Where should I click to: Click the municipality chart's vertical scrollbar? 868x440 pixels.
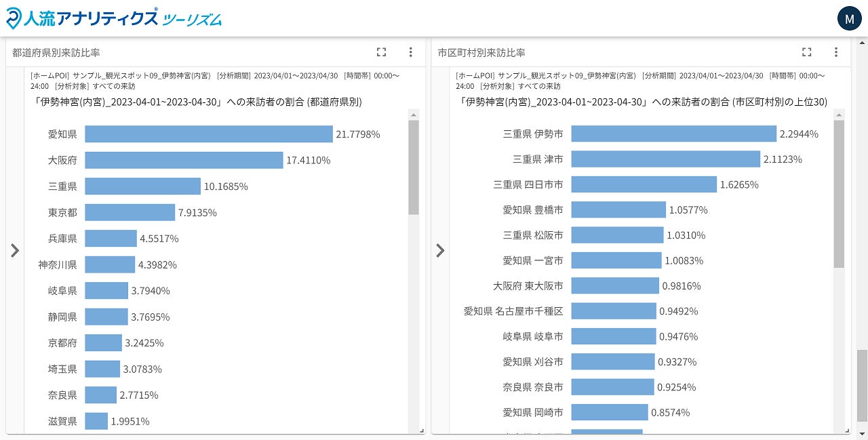839,194
